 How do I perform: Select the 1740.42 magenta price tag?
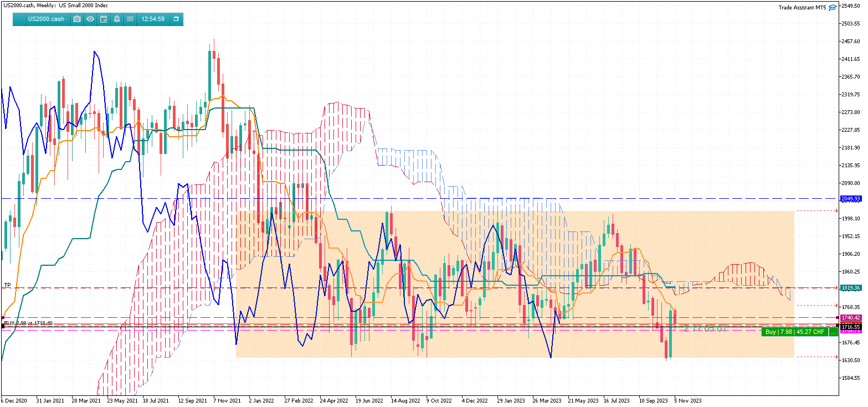click(850, 318)
